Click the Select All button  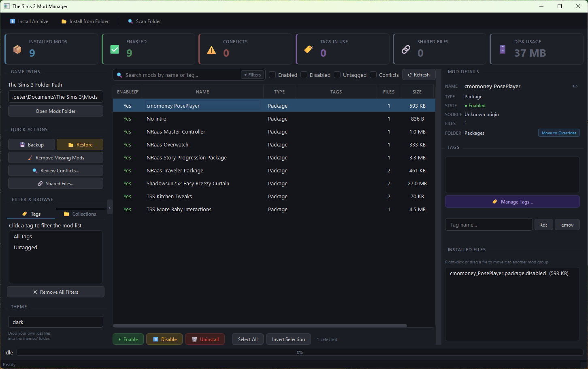click(248, 339)
